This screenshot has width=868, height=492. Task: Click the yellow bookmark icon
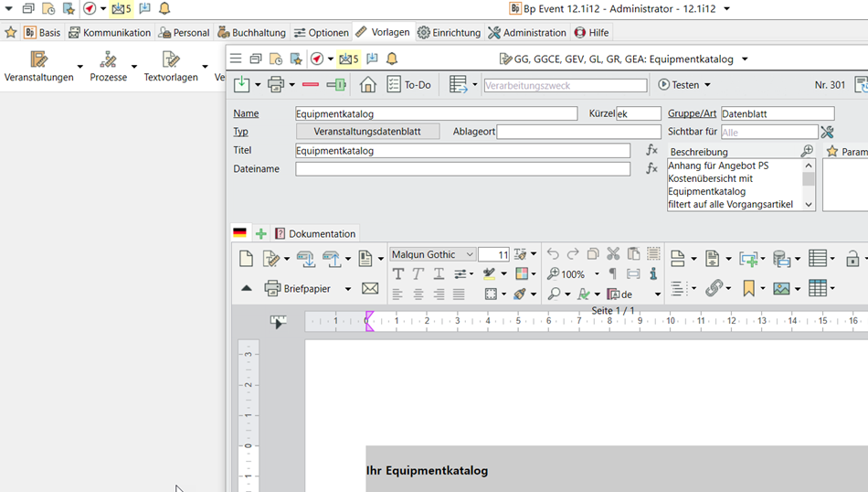pos(748,289)
